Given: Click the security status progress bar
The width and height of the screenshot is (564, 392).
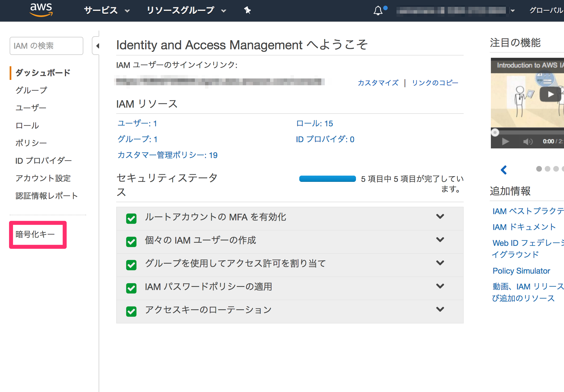Looking at the screenshot, I should click(327, 179).
